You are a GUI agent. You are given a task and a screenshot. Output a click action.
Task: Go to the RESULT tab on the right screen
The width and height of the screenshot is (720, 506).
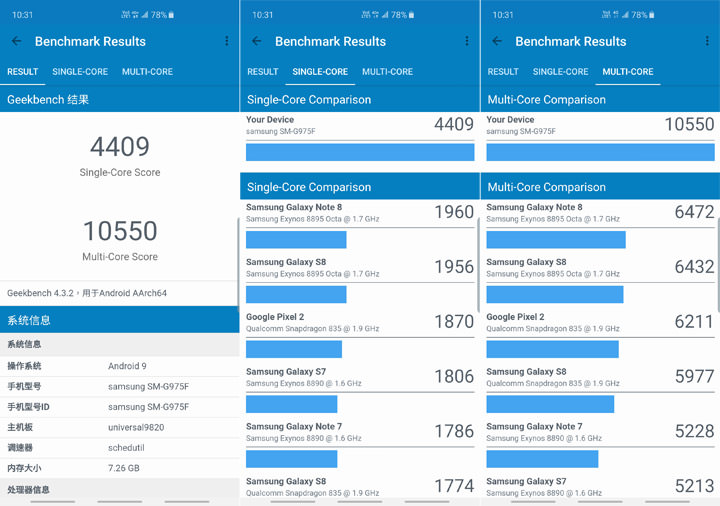[503, 72]
